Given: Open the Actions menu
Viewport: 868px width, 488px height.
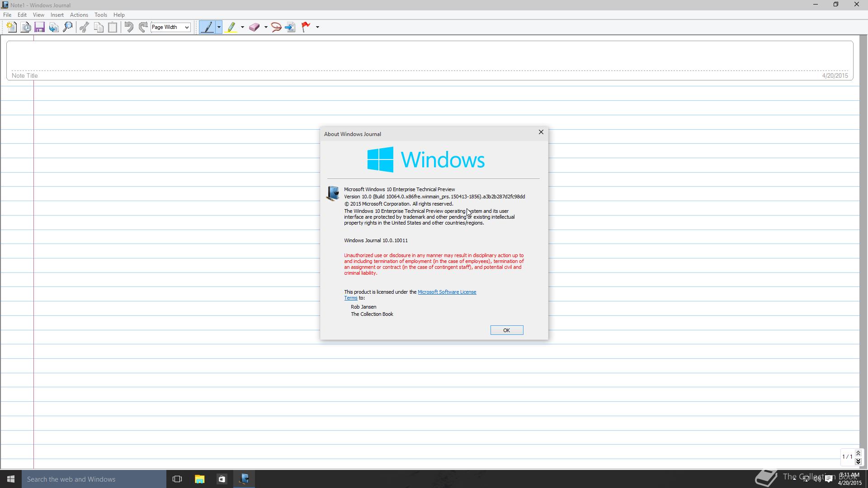Looking at the screenshot, I should tap(79, 15).
